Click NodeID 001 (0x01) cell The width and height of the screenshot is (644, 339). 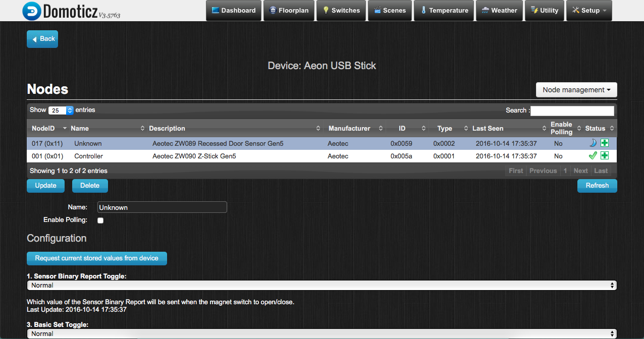point(47,156)
